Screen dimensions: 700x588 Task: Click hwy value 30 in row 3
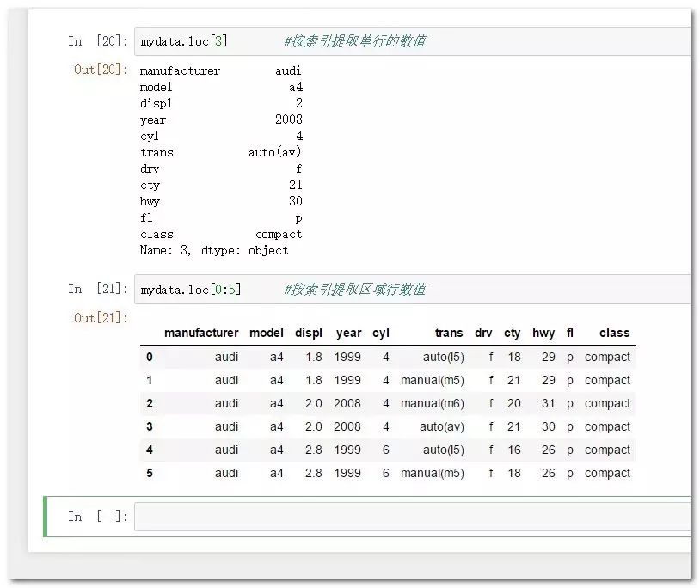click(548, 426)
